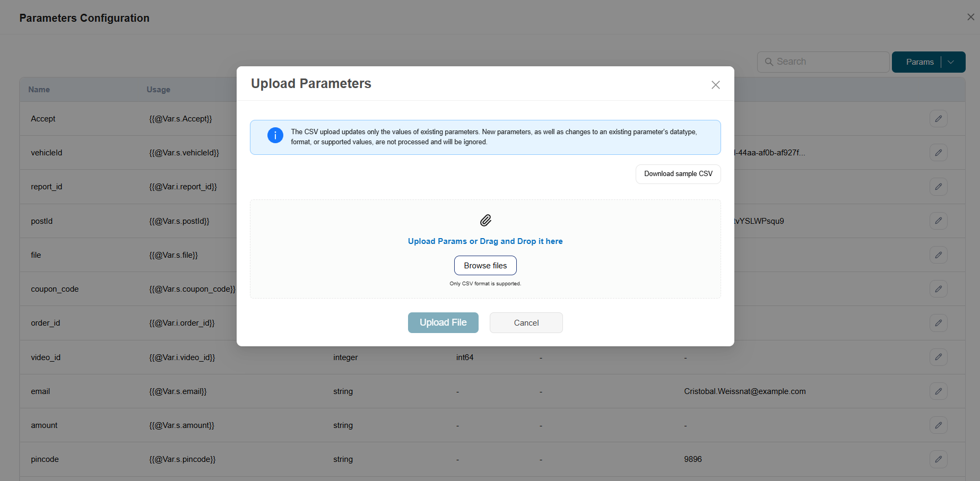Viewport: 980px width, 481px height.
Task: Download the sample CSV file
Action: (x=678, y=173)
